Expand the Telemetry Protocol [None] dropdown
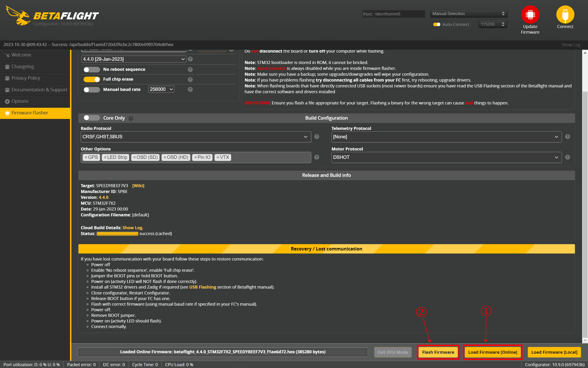Screen dimensions: 588x368 [x=446, y=137]
